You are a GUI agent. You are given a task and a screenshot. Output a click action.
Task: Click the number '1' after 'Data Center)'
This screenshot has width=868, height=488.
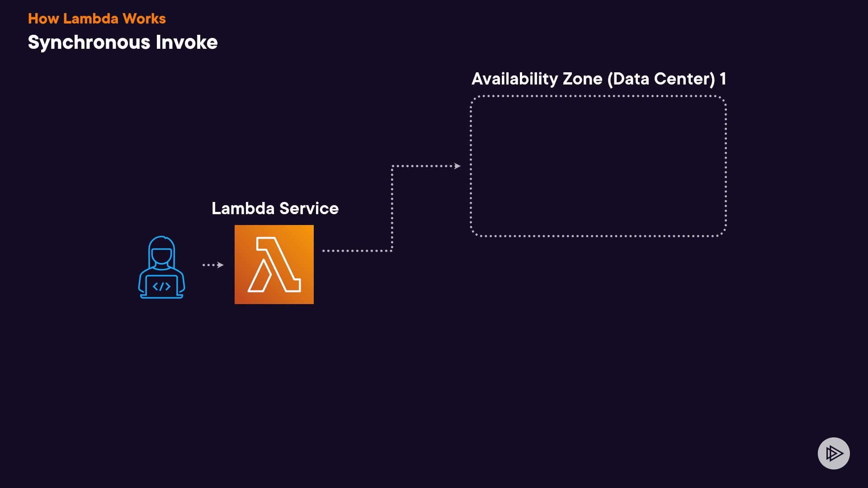[x=723, y=79]
